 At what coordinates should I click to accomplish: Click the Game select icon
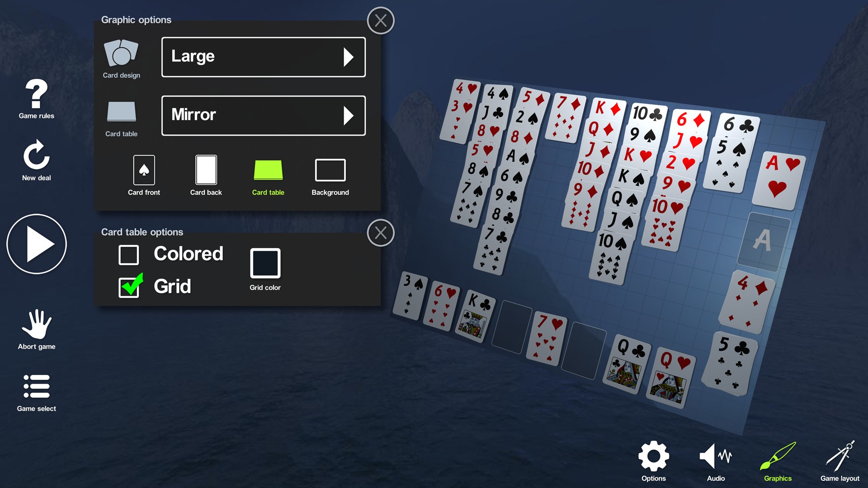(x=36, y=389)
